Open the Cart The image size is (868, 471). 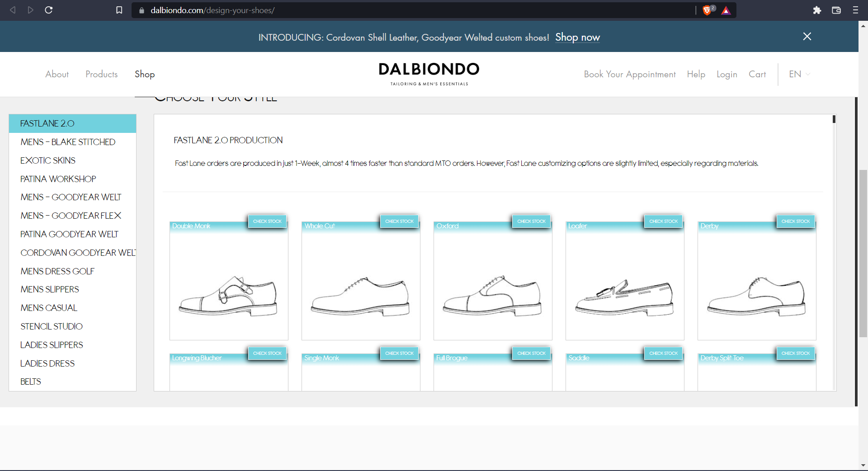click(x=757, y=74)
